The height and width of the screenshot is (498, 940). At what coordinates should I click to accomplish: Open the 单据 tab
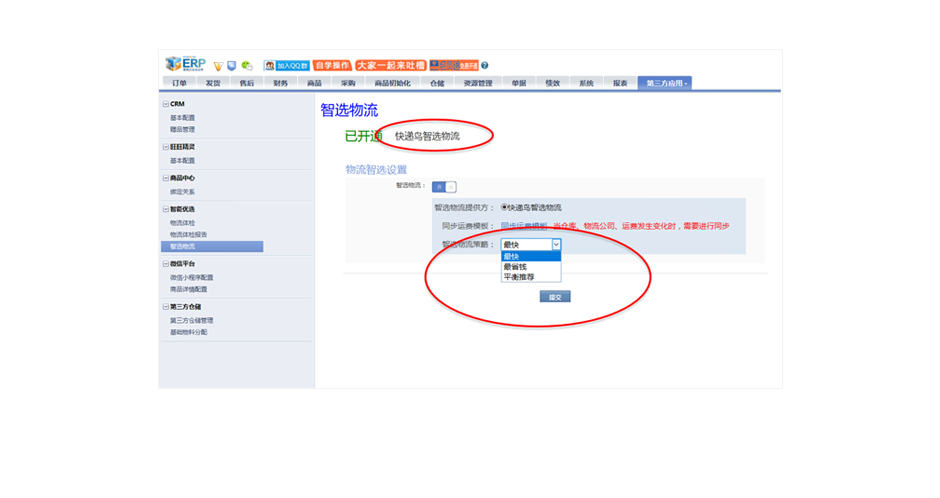point(519,83)
